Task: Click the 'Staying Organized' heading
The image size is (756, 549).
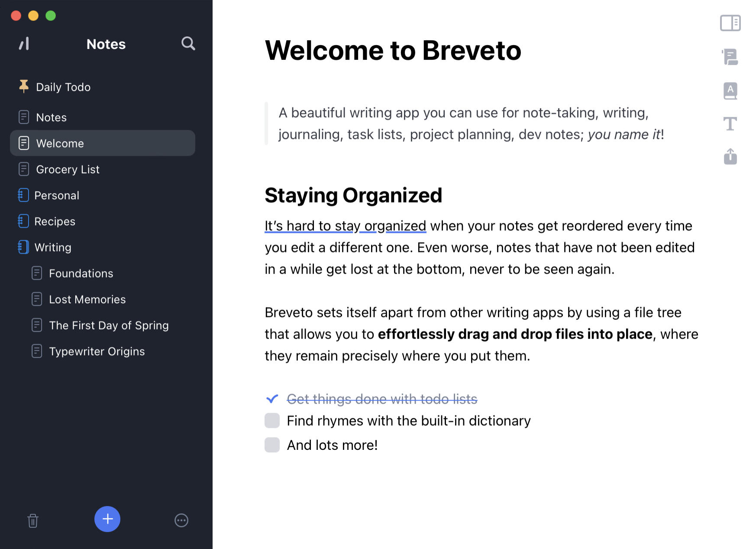Action: 353,195
